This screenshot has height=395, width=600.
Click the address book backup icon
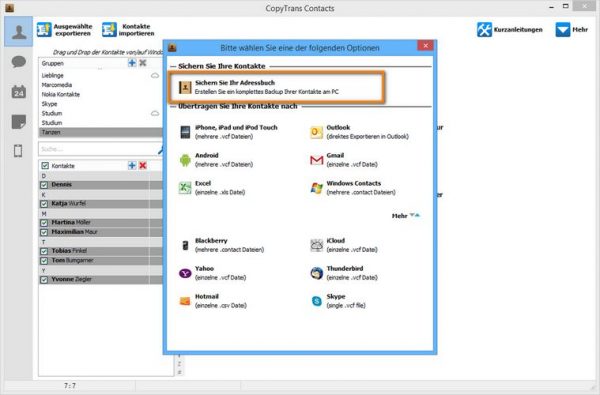pos(185,87)
